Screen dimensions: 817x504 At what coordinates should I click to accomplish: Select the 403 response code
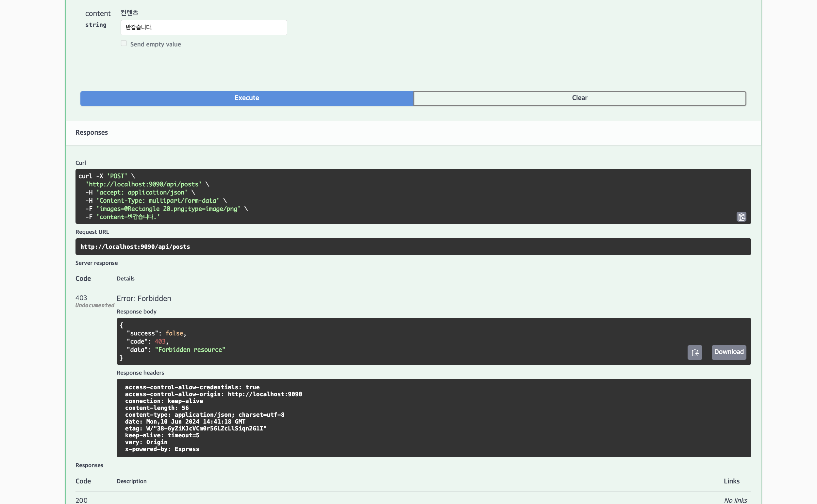81,298
